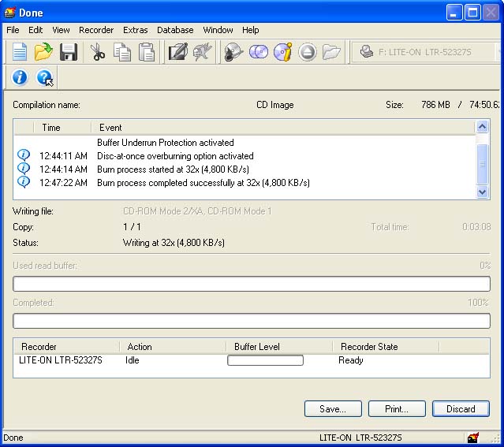Open the Edit menu

[35, 30]
